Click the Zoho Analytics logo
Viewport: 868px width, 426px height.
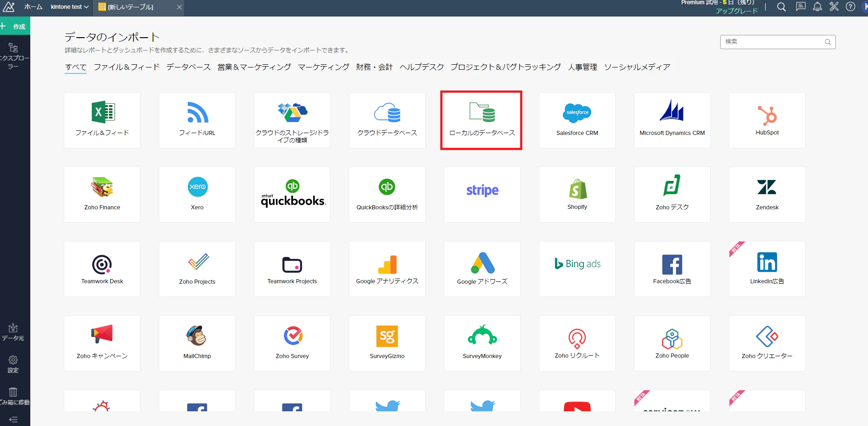coord(9,7)
